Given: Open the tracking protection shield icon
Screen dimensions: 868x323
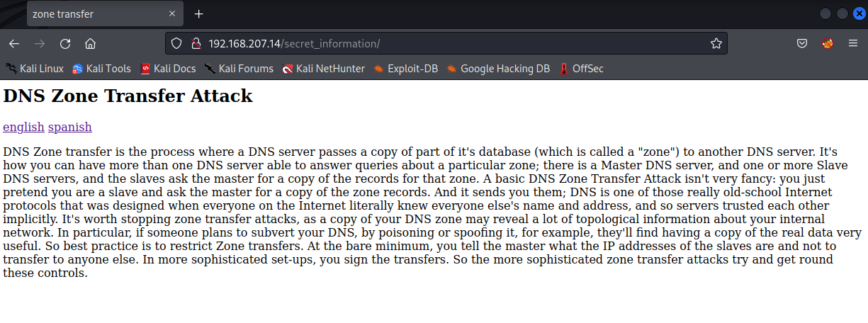Looking at the screenshot, I should [177, 44].
